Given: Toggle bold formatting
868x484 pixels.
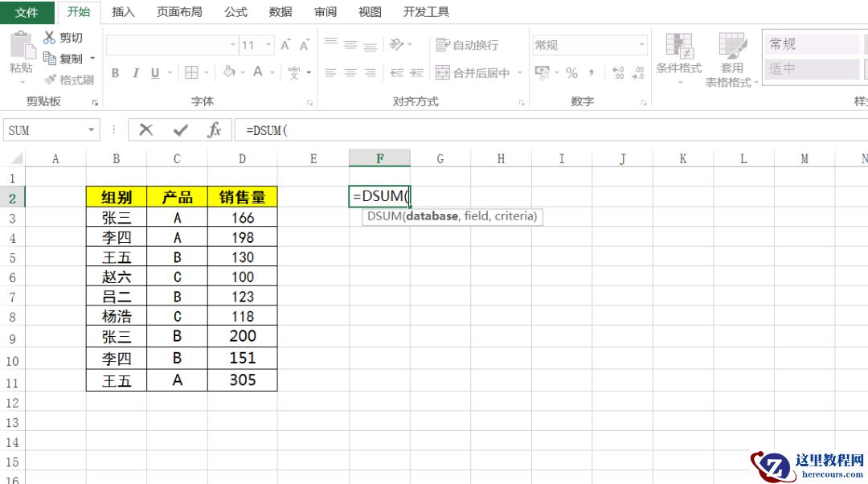Looking at the screenshot, I should pos(115,72).
